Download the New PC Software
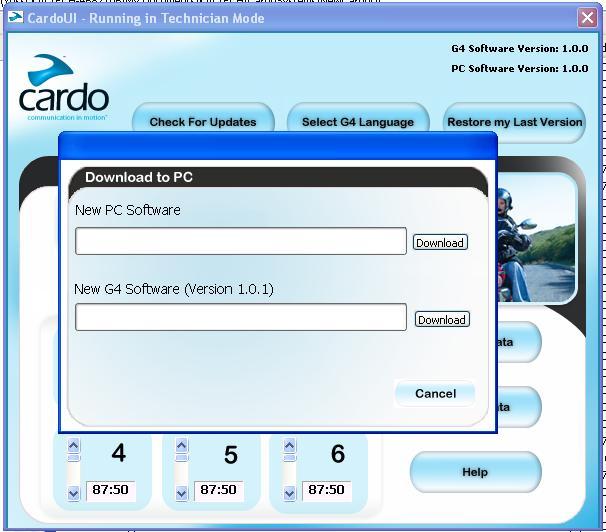The width and height of the screenshot is (606, 532). tap(440, 243)
